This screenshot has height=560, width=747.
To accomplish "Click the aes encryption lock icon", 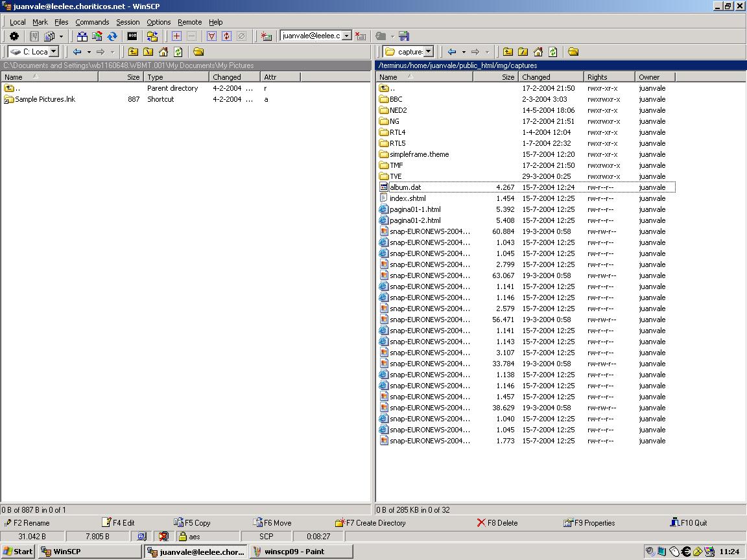I will point(182,536).
